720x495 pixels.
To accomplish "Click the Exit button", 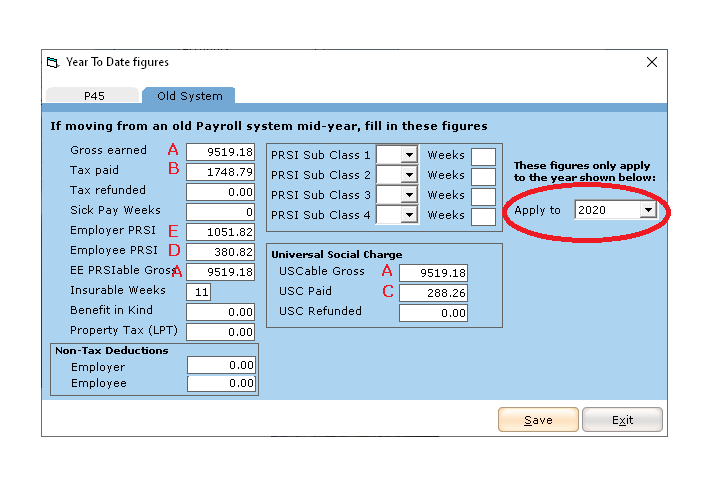I will [x=622, y=420].
